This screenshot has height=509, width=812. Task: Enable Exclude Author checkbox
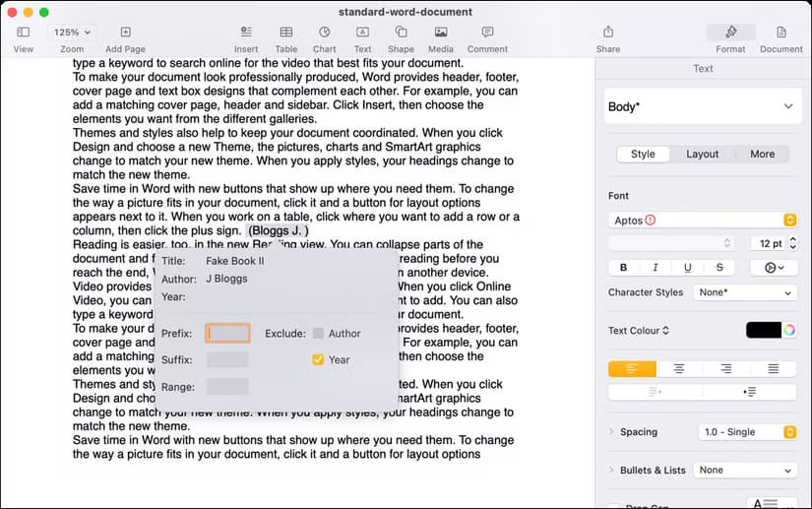click(x=318, y=334)
